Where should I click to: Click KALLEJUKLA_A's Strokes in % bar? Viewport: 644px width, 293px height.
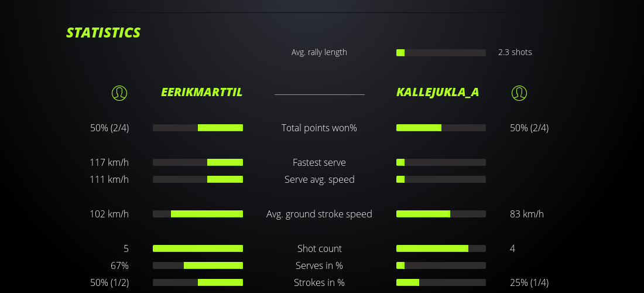coord(441,282)
